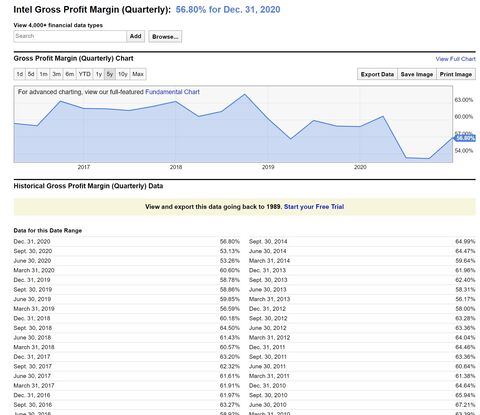Click the Sept. 30, 2019 date cell
The width and height of the screenshot is (480, 415).
(x=33, y=290)
